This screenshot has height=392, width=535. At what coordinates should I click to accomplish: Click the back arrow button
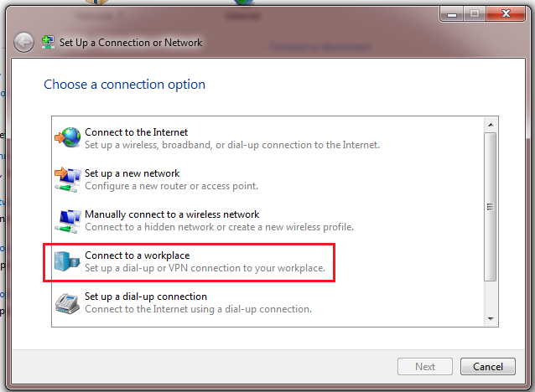[24, 42]
